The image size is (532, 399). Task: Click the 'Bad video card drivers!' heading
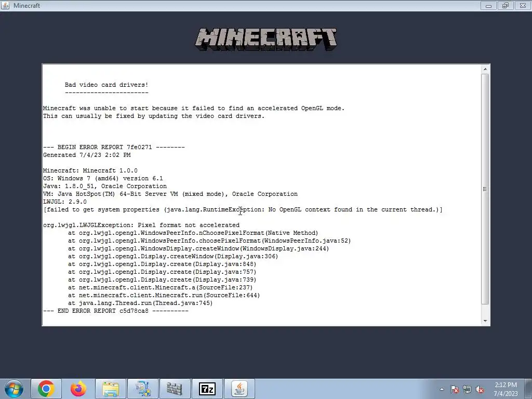point(107,85)
